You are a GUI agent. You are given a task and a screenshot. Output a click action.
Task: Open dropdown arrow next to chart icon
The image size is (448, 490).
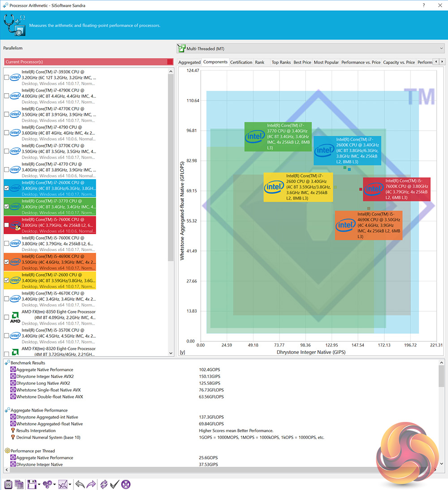coord(70,485)
